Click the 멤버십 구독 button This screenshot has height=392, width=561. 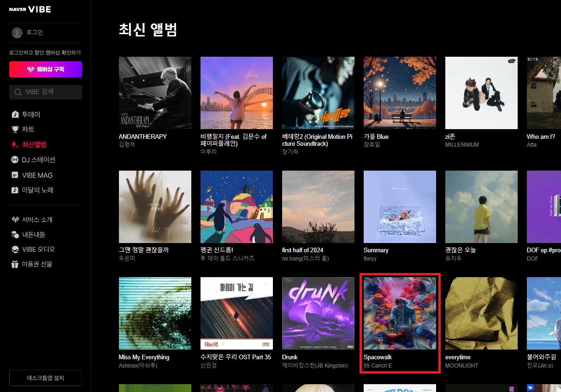[46, 70]
